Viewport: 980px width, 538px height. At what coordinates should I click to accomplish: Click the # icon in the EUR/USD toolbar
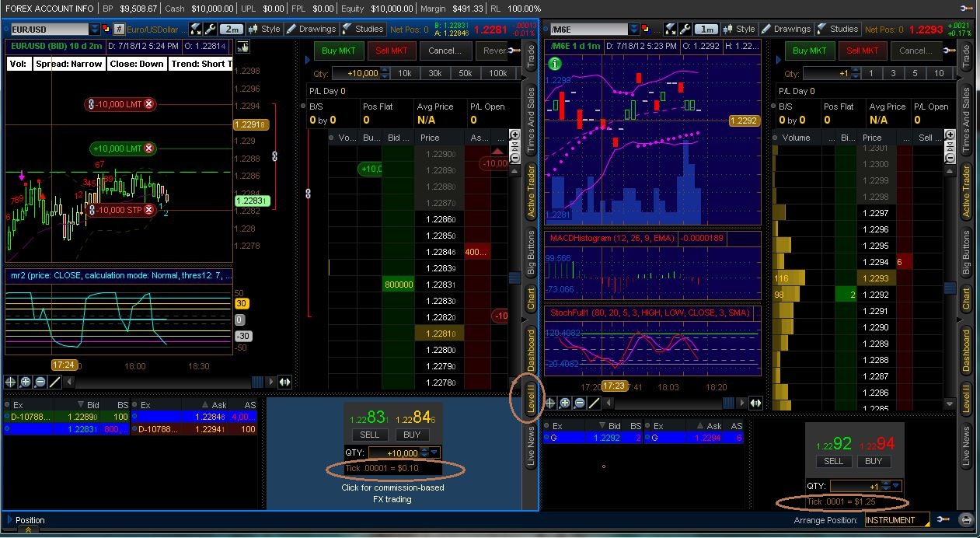[119, 29]
